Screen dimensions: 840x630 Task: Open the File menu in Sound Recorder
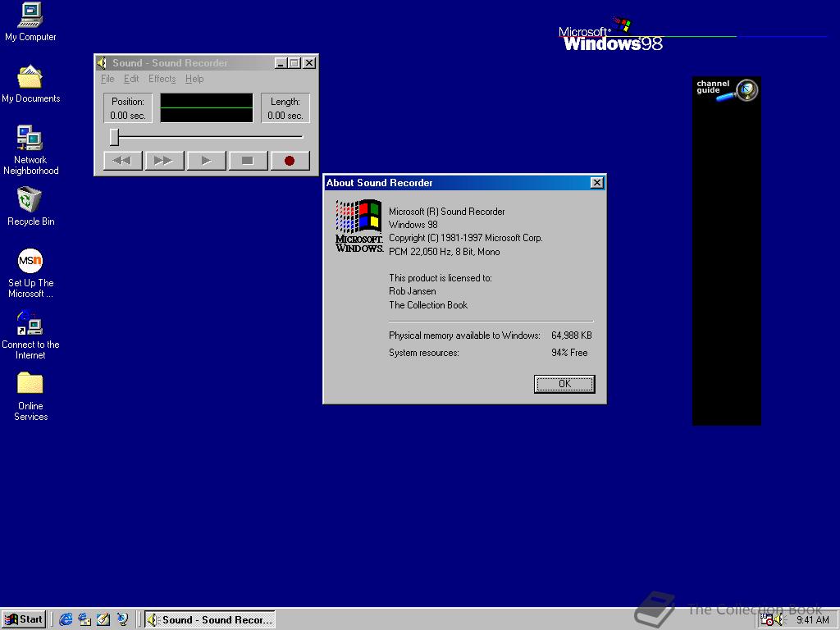[x=107, y=79]
